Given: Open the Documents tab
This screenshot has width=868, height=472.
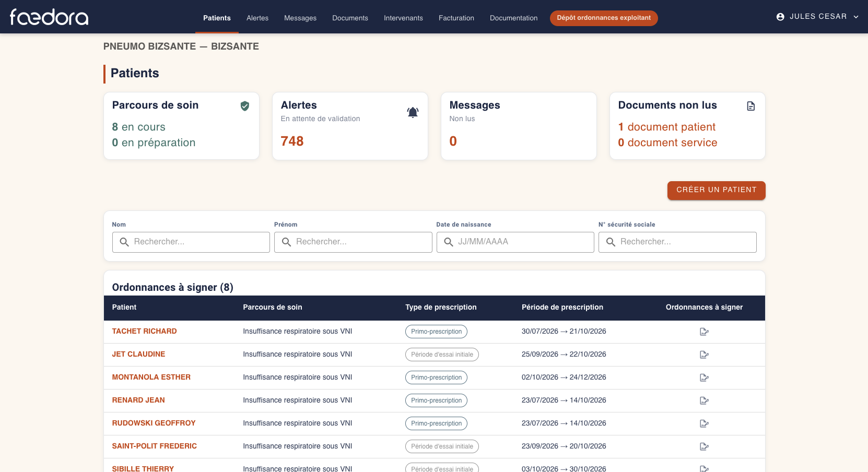Looking at the screenshot, I should pyautogui.click(x=350, y=18).
